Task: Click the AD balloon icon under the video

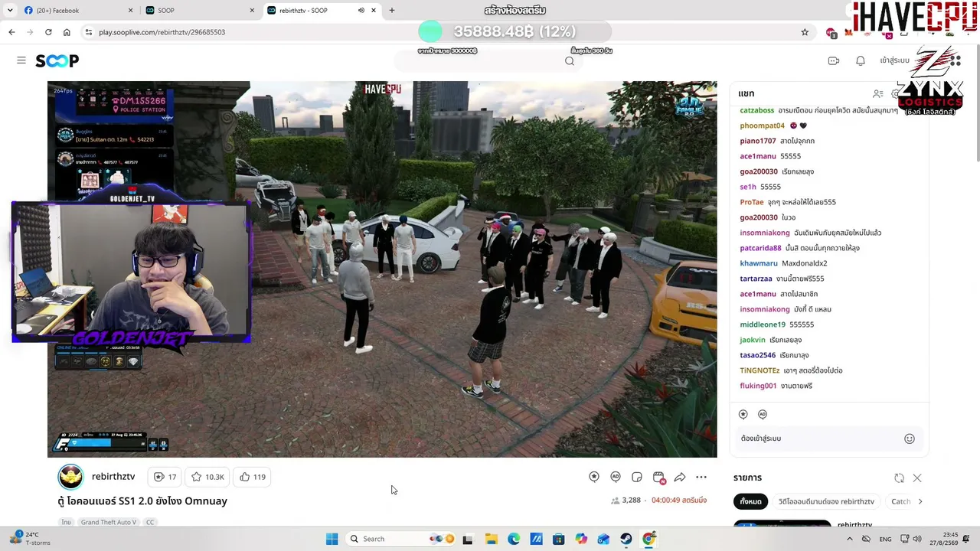Action: point(616,477)
